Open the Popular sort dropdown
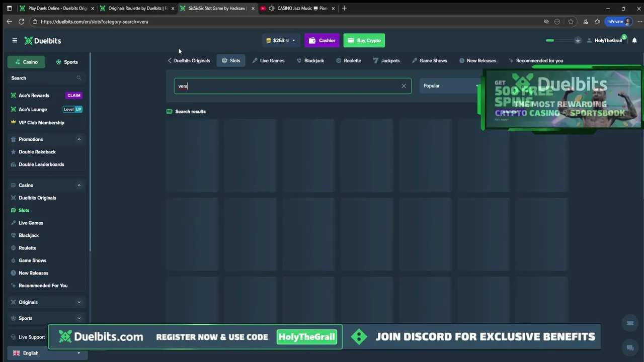The image size is (644, 362). pyautogui.click(x=450, y=86)
